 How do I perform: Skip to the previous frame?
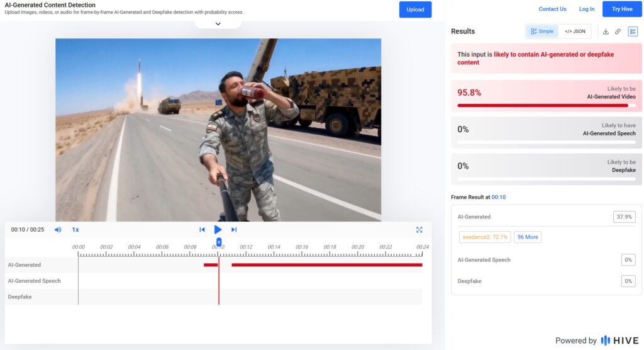click(x=202, y=230)
